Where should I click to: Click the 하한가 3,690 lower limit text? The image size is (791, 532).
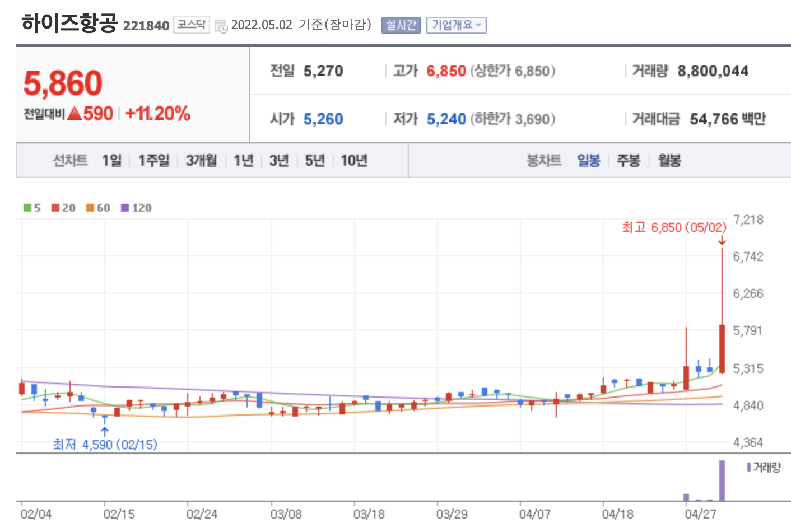pyautogui.click(x=513, y=119)
